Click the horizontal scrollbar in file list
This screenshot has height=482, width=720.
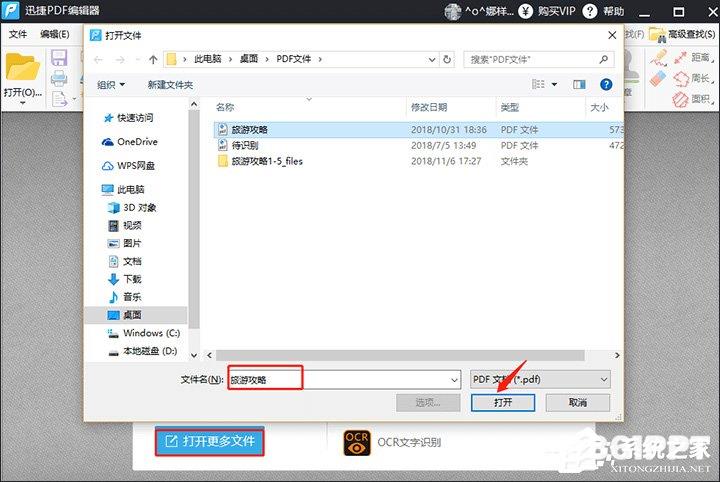pos(400,355)
